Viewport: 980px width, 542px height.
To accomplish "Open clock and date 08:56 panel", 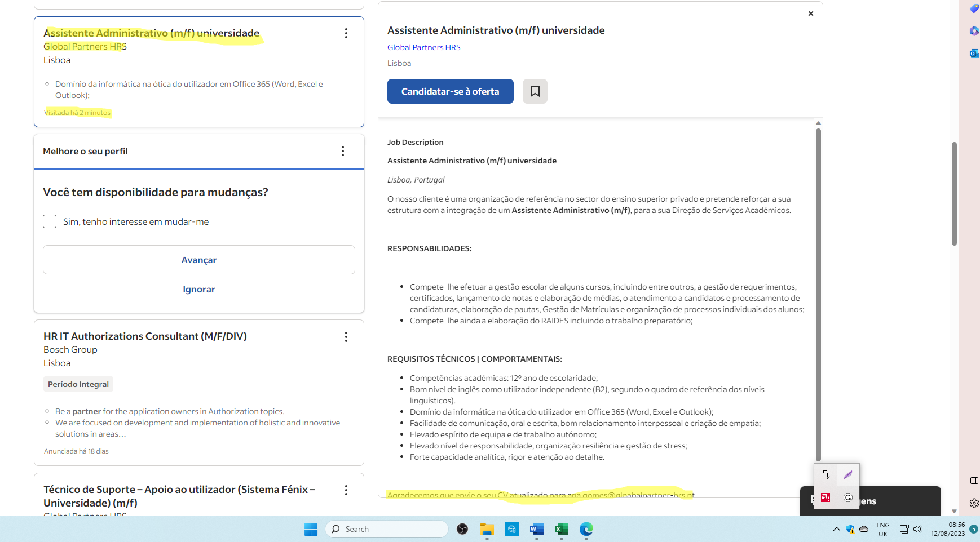I will [x=948, y=529].
